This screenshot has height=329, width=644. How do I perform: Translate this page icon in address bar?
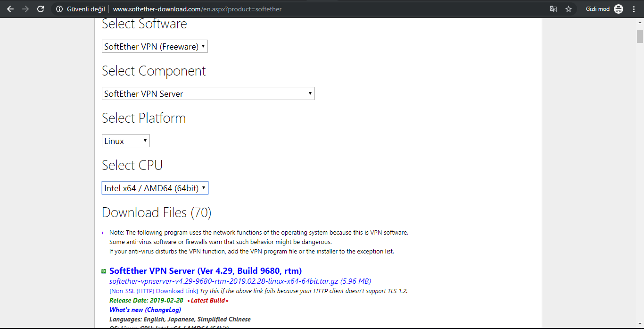click(x=553, y=9)
